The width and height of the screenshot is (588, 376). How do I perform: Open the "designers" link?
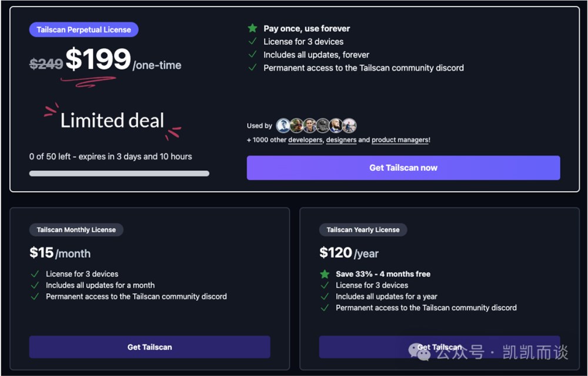coord(341,140)
